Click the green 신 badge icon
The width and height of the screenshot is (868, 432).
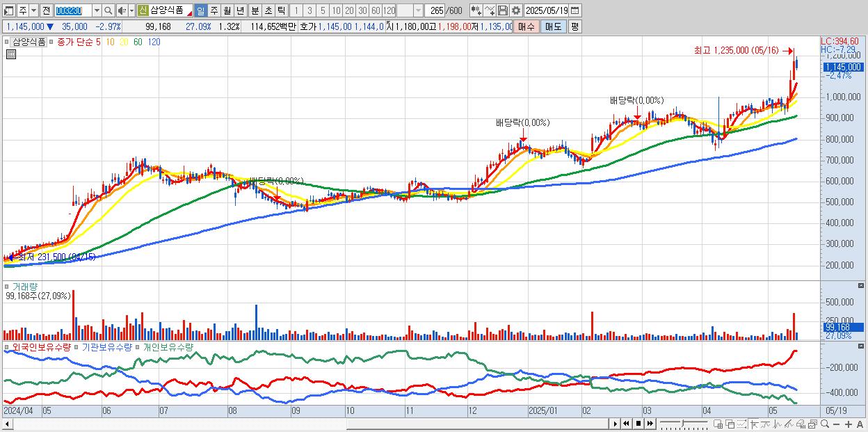143,10
